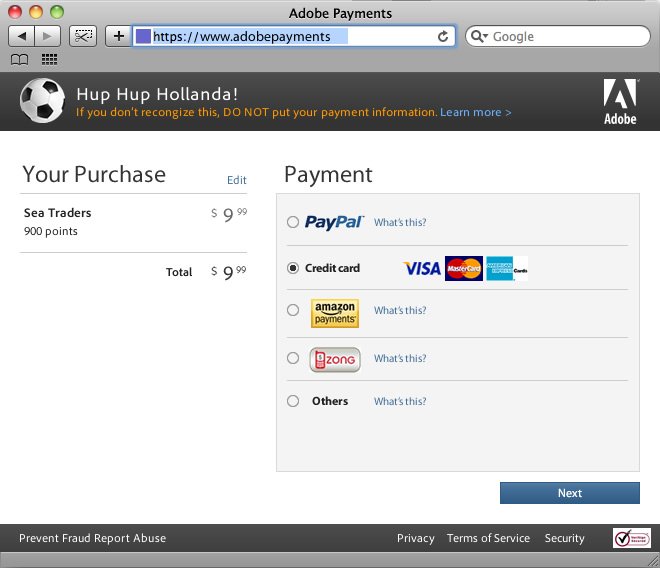
Task: Click the 900 points text
Action: (x=51, y=231)
